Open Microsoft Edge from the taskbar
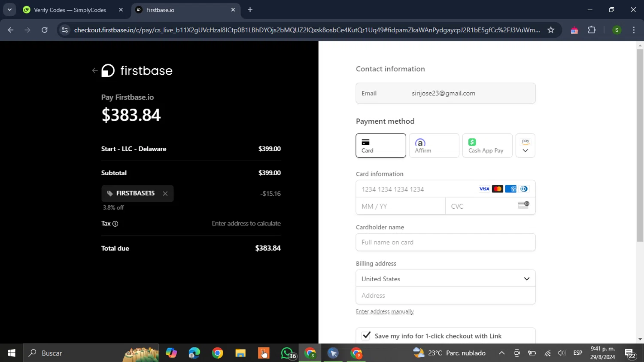The image size is (644, 362). click(194, 353)
